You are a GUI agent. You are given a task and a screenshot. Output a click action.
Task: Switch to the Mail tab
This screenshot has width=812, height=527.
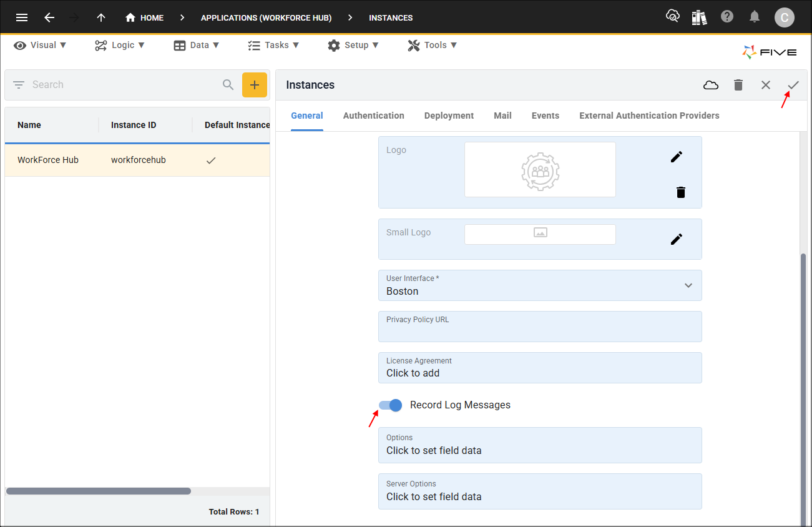[x=502, y=116]
